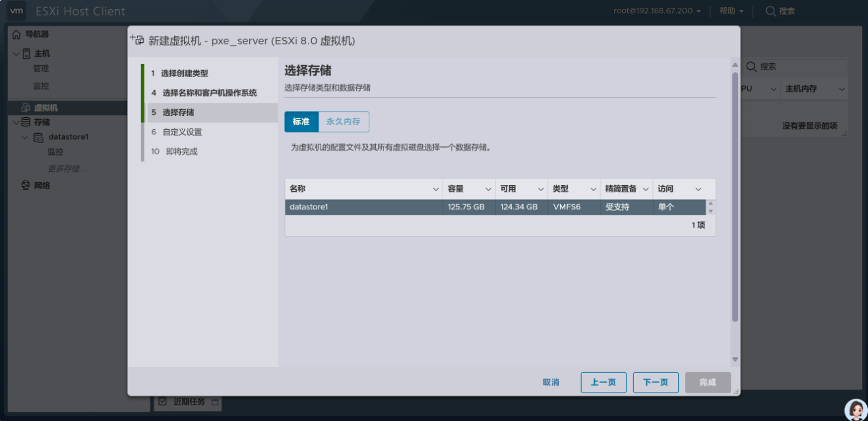Select the datastore1 row in storage table

[x=495, y=207]
